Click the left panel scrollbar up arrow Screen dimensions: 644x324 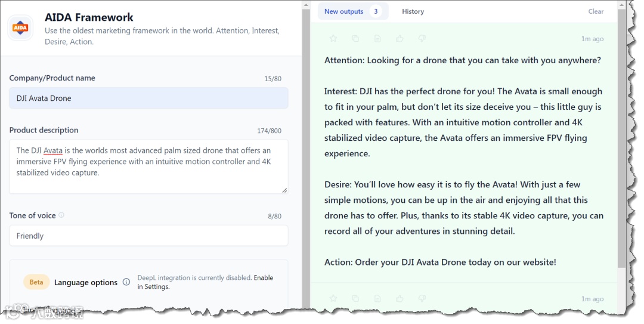pos(306,5)
